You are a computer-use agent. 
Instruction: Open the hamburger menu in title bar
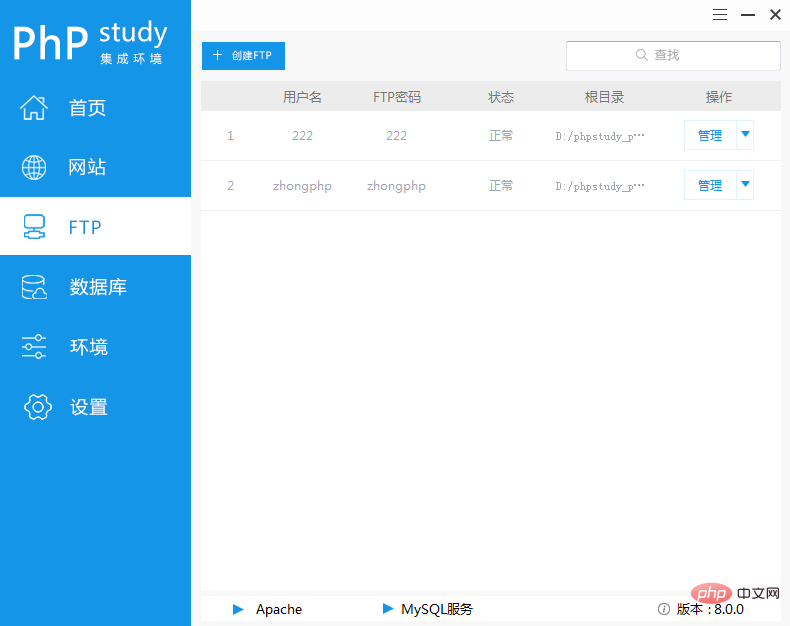tap(720, 15)
